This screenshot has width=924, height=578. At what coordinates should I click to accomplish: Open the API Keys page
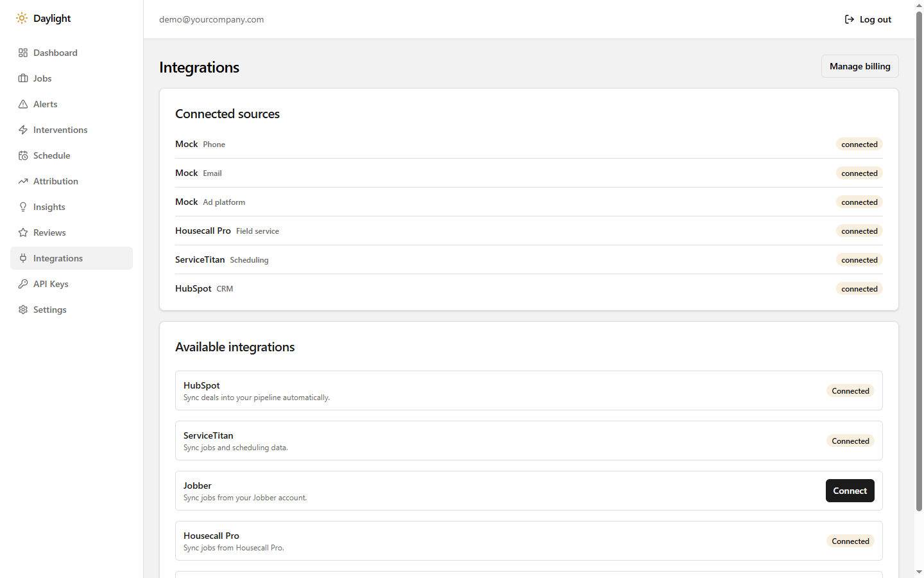(71, 284)
